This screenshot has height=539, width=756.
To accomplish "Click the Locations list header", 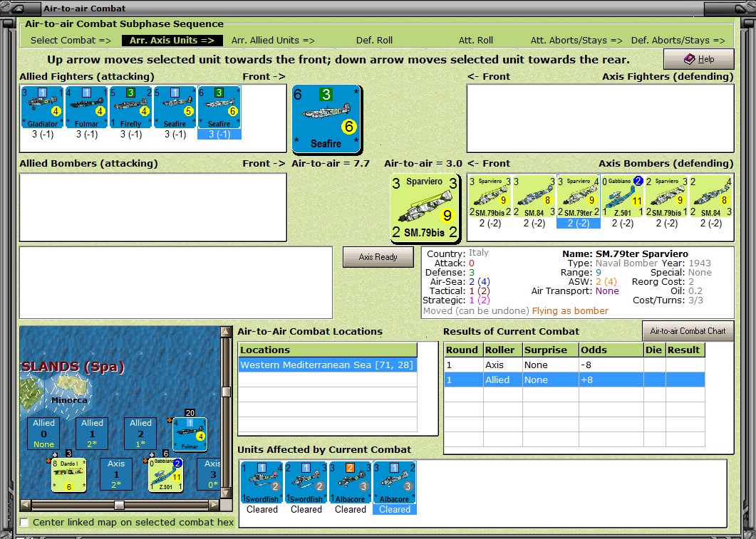I will [328, 350].
